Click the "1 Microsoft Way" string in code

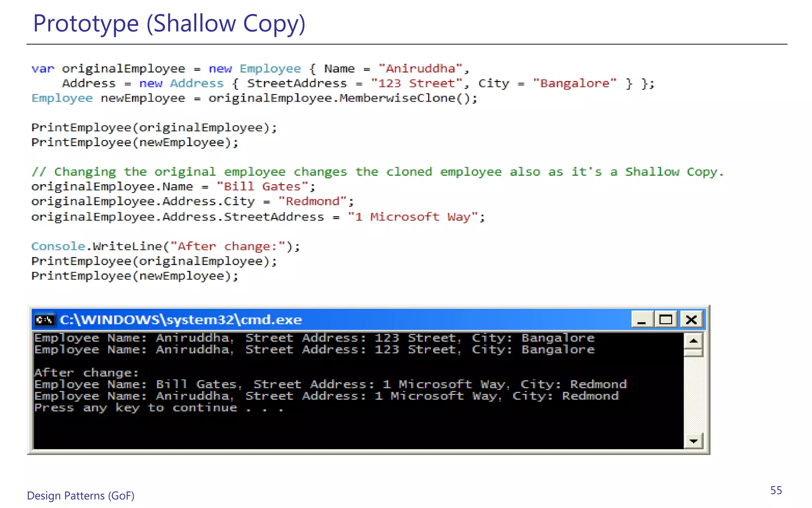[412, 217]
